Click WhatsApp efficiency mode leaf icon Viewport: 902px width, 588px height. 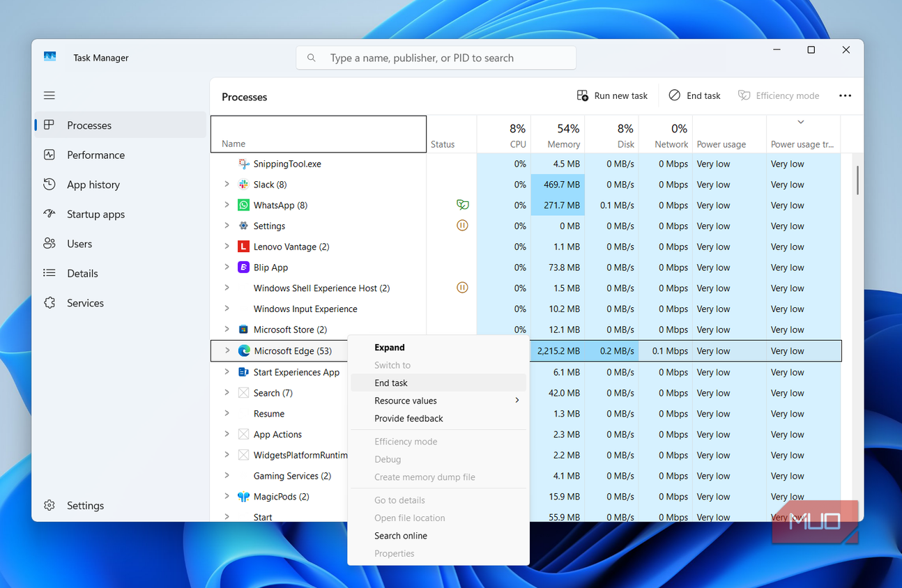point(462,205)
